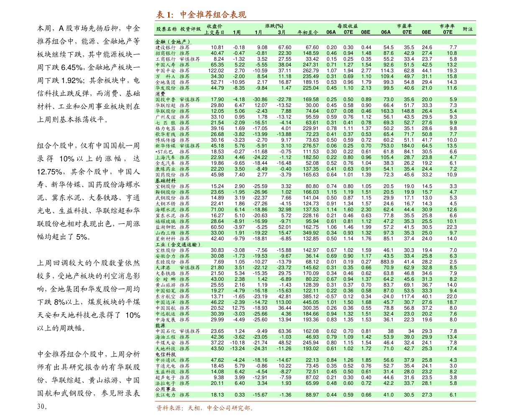This screenshot has width=512, height=420.
Task: Click 中国远洋 3-month change 113.00
Action: (x=283, y=302)
